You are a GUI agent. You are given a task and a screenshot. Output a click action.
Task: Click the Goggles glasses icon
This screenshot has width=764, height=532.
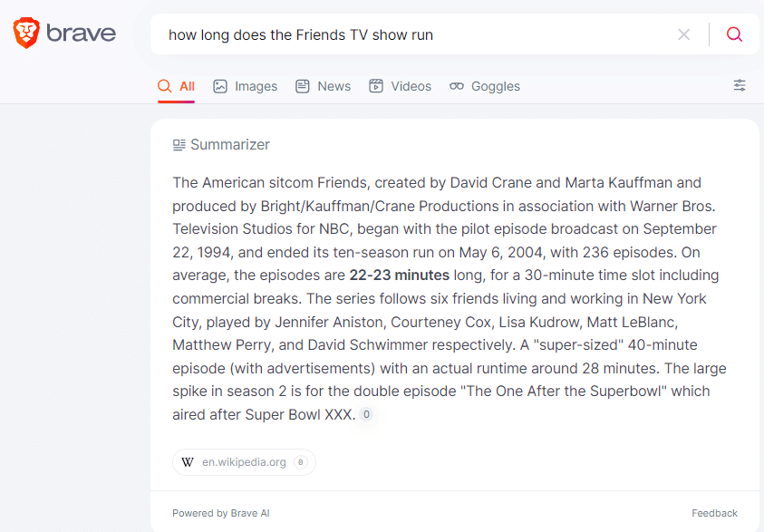click(x=457, y=86)
